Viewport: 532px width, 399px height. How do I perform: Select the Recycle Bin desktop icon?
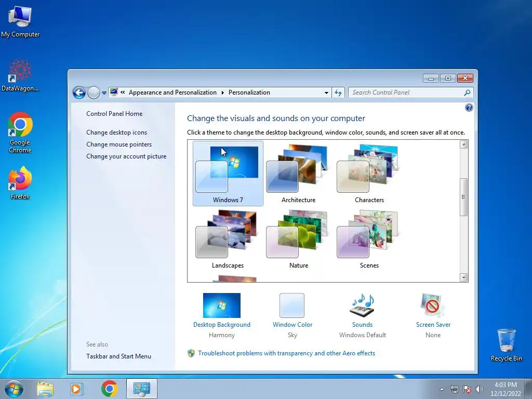coord(506,345)
